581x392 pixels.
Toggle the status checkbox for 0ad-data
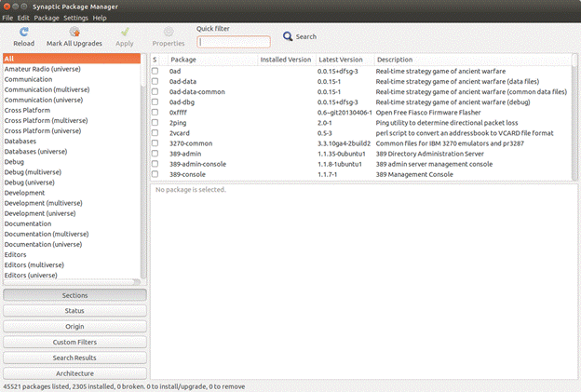[155, 82]
